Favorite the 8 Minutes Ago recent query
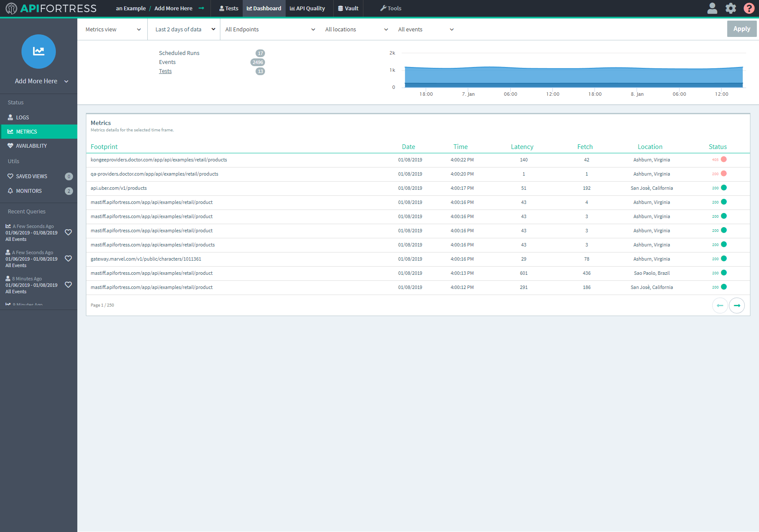The image size is (759, 532). click(68, 285)
